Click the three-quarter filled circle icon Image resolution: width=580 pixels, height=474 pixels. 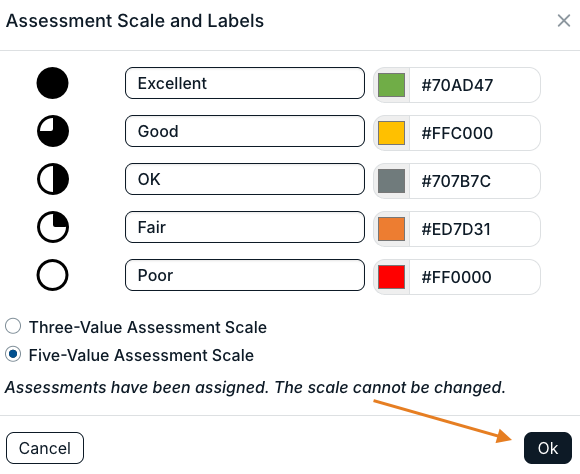pyautogui.click(x=53, y=131)
